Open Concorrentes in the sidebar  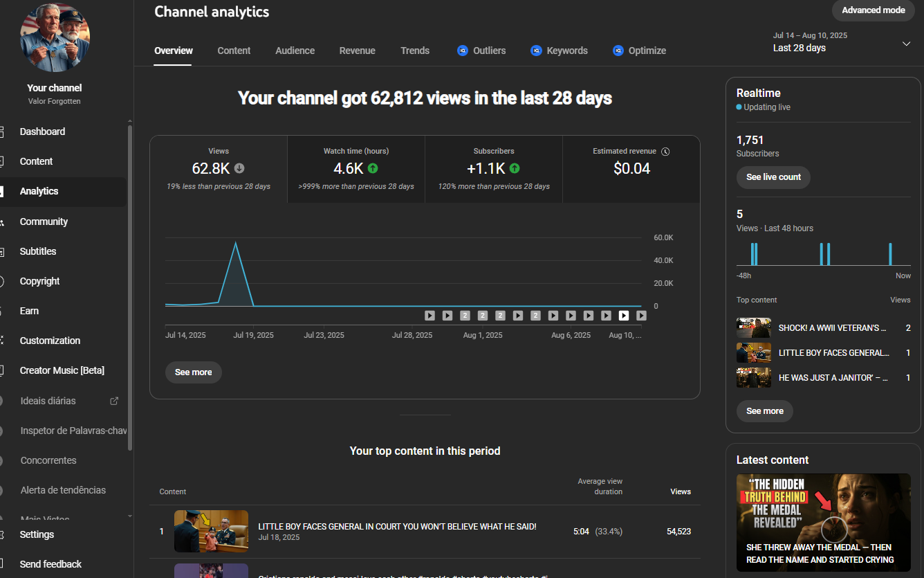(63, 460)
